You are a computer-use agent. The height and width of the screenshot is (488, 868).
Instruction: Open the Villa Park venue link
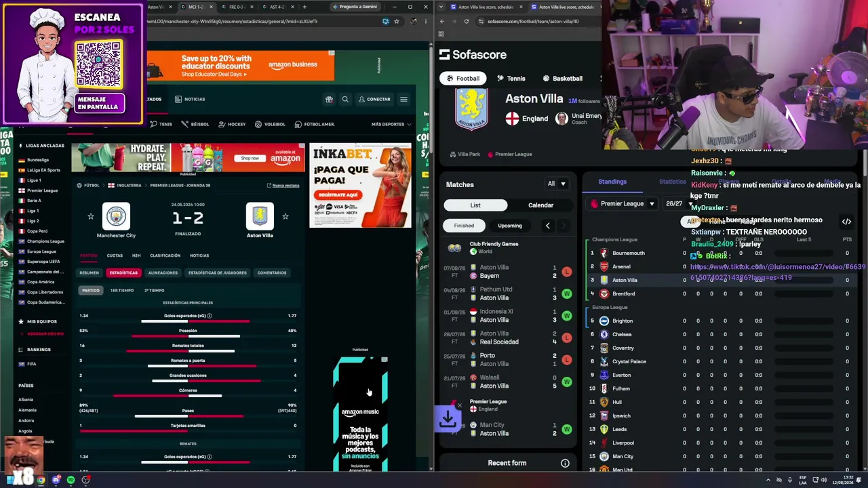pyautogui.click(x=464, y=154)
